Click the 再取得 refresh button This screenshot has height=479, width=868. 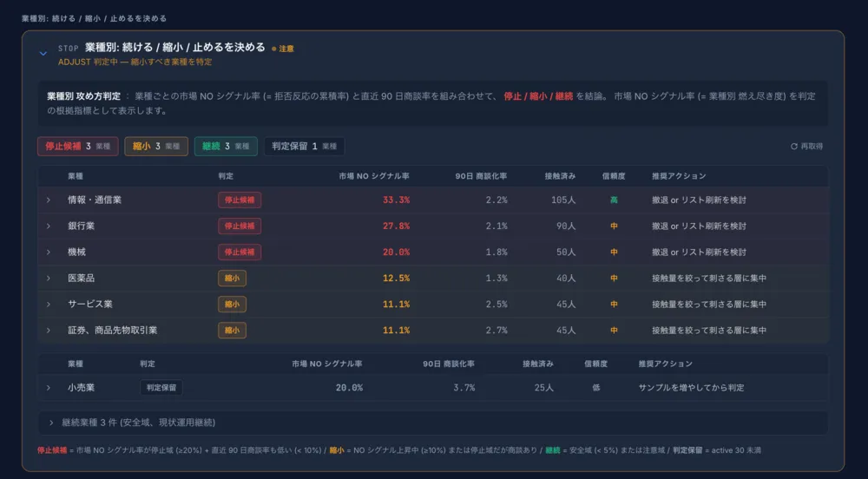(x=806, y=147)
